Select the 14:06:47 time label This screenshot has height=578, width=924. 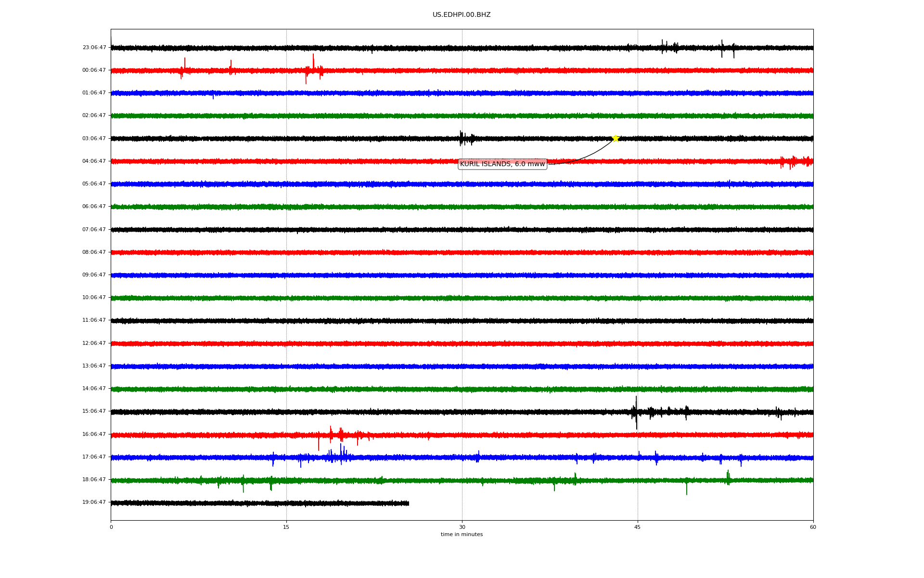pyautogui.click(x=94, y=389)
